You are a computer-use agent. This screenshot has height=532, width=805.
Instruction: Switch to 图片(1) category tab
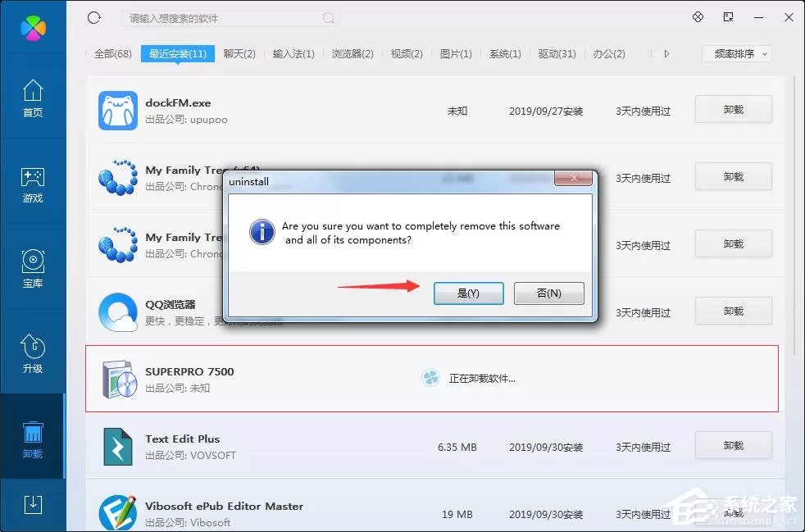click(x=456, y=54)
